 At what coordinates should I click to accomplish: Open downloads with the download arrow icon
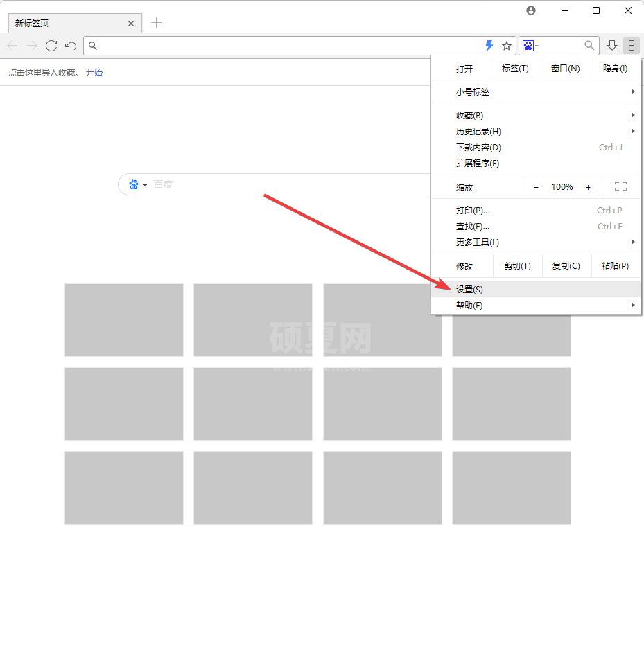tap(612, 46)
